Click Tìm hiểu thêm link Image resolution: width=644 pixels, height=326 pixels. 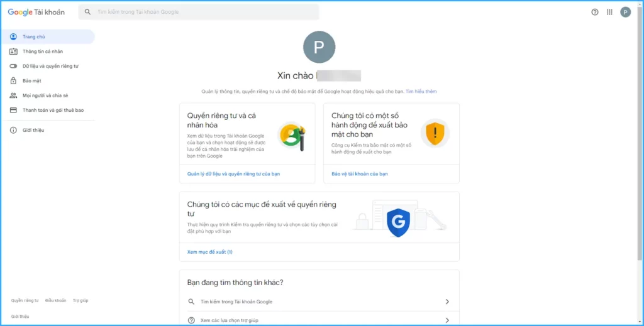(x=421, y=92)
